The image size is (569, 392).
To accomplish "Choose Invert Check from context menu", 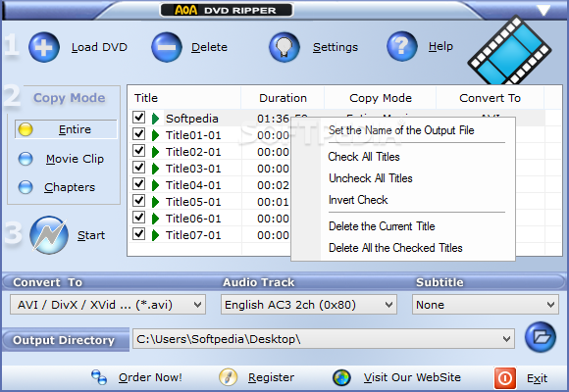I will (358, 200).
